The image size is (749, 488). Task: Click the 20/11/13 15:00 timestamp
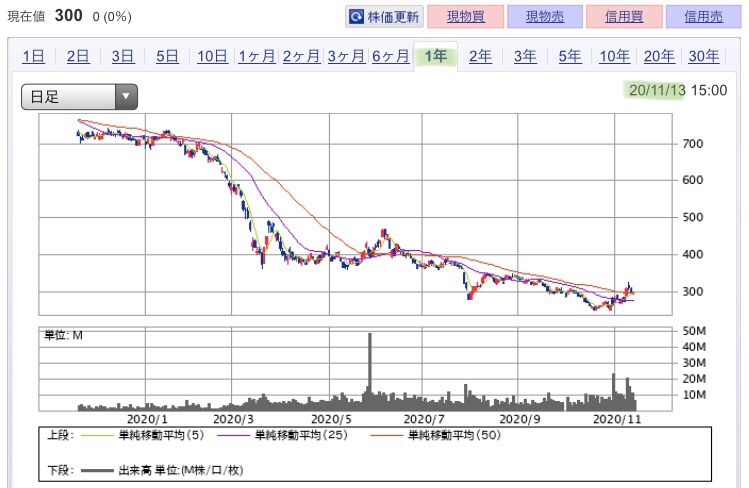point(678,90)
